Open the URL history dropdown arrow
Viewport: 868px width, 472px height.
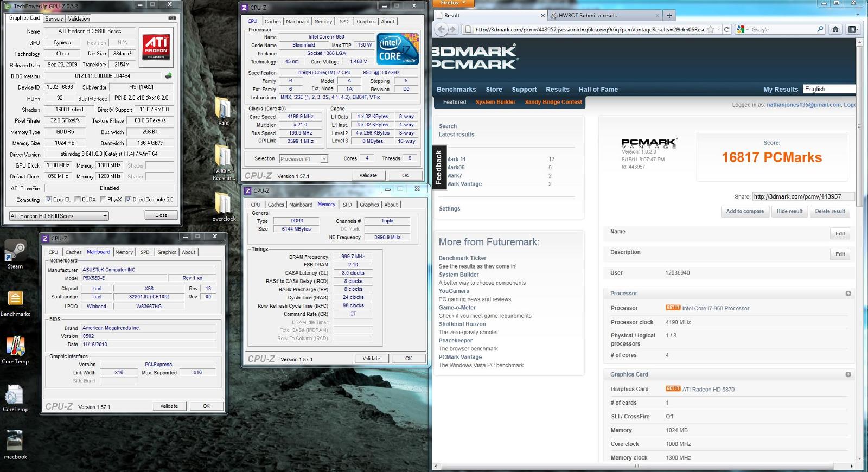(x=718, y=29)
